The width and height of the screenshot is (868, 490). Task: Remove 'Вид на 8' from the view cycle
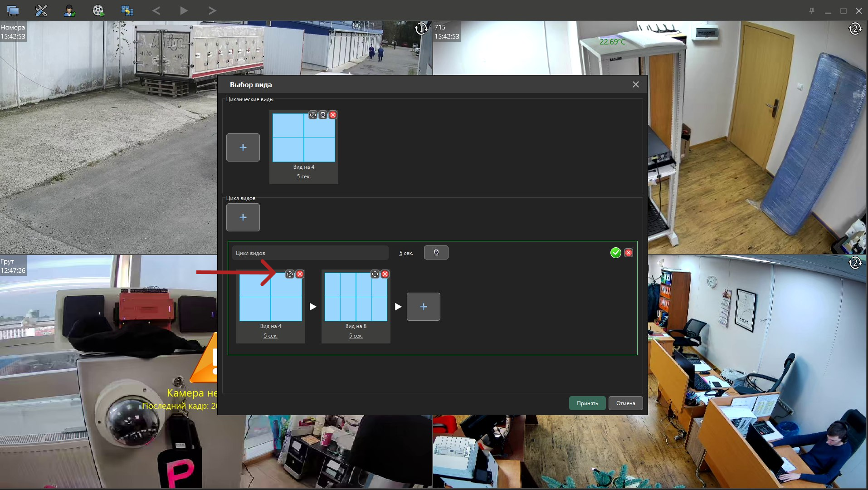coord(385,274)
